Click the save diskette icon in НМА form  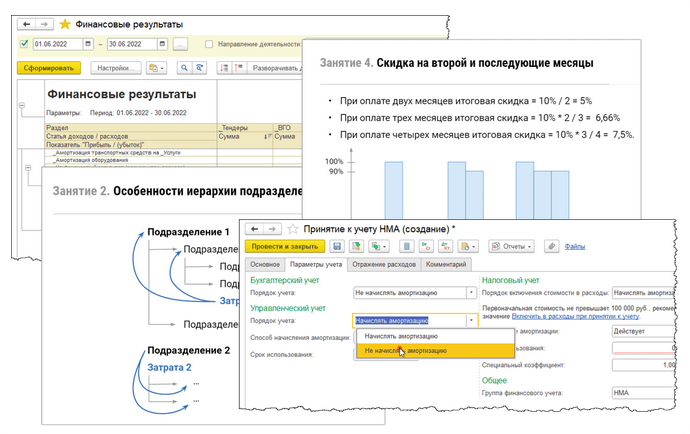pos(338,246)
